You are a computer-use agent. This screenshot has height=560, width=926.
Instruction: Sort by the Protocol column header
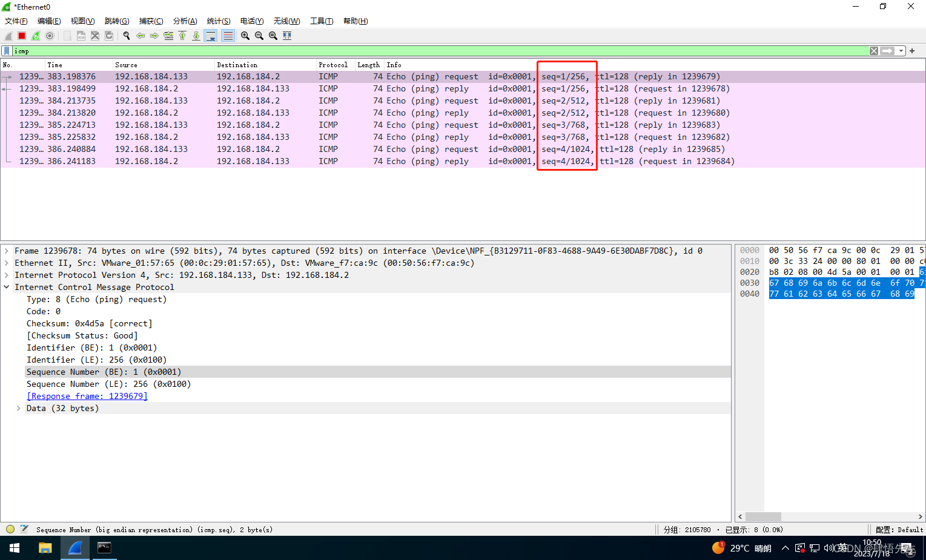click(336, 65)
